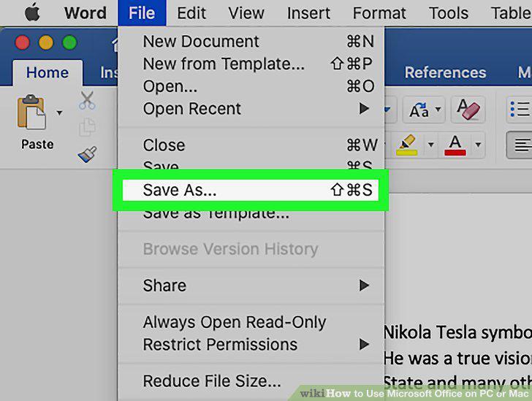Click the bullet list icon
The image size is (532, 401).
tap(520, 110)
